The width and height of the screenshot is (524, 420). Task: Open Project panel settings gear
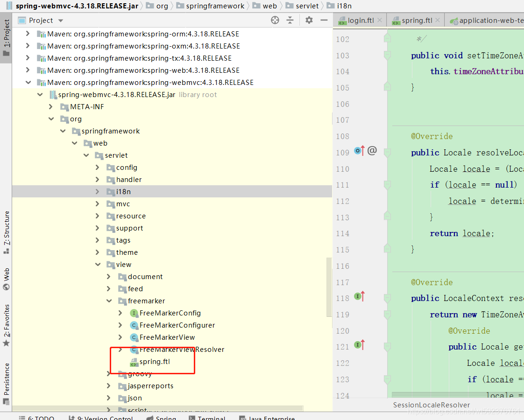pyautogui.click(x=309, y=21)
